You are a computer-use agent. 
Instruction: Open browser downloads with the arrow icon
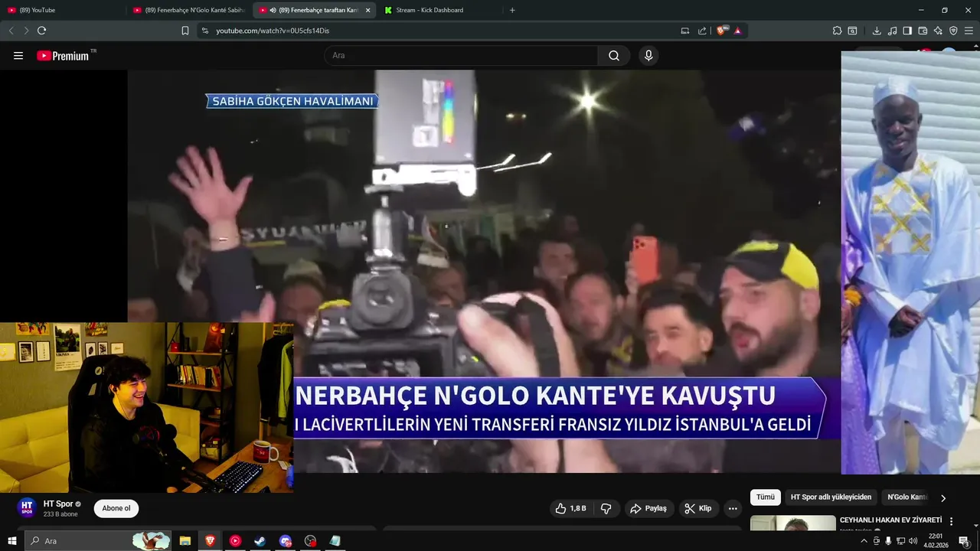tap(877, 31)
